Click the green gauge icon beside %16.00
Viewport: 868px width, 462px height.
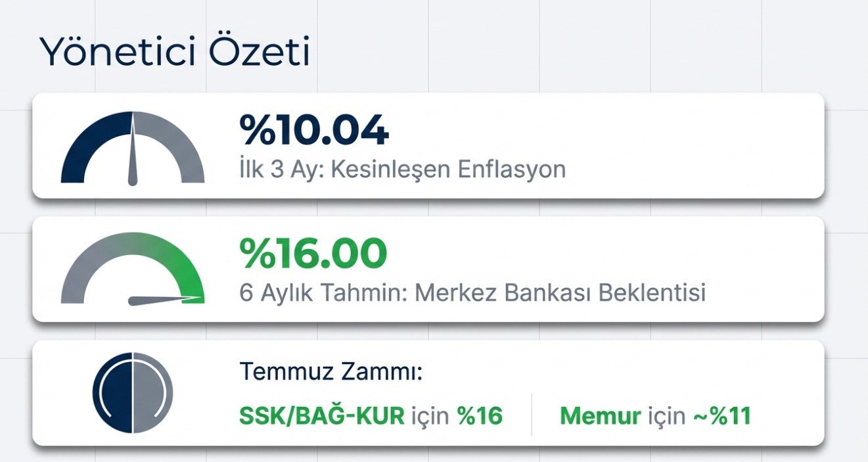pos(133,269)
